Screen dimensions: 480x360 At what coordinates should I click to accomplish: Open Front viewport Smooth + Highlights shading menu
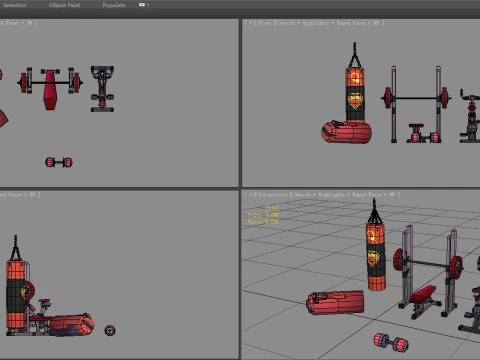[x=303, y=23]
